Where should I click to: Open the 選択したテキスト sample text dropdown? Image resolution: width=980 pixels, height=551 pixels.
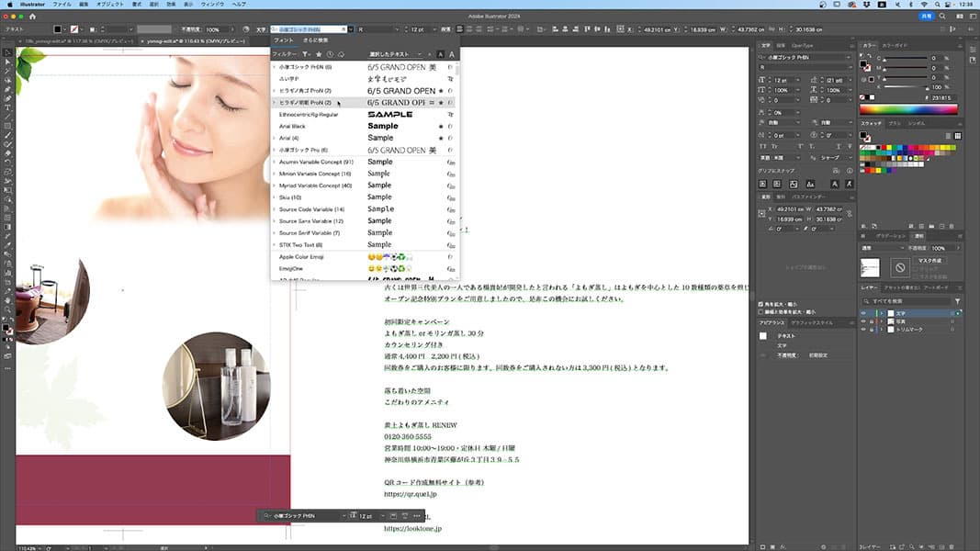click(393, 54)
